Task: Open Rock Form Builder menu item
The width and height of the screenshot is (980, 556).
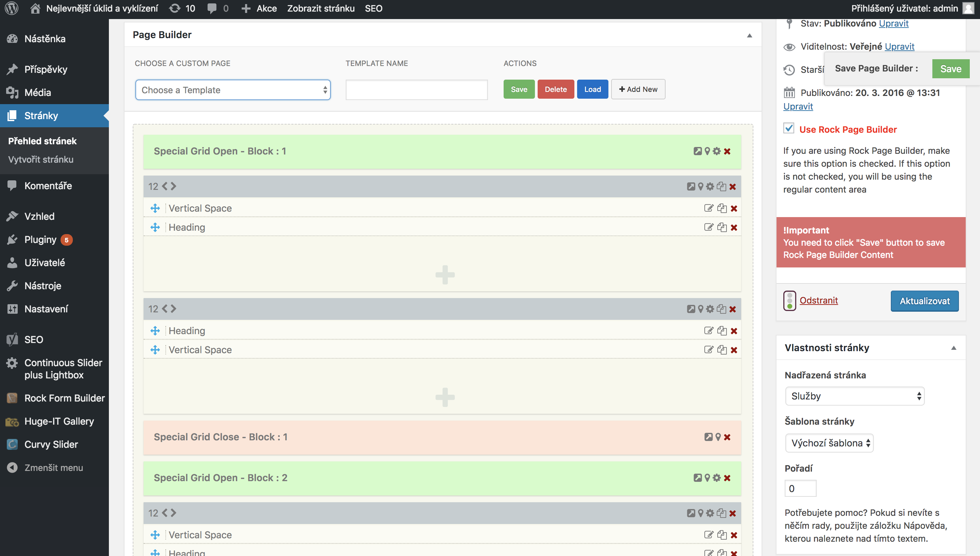Action: (x=64, y=398)
